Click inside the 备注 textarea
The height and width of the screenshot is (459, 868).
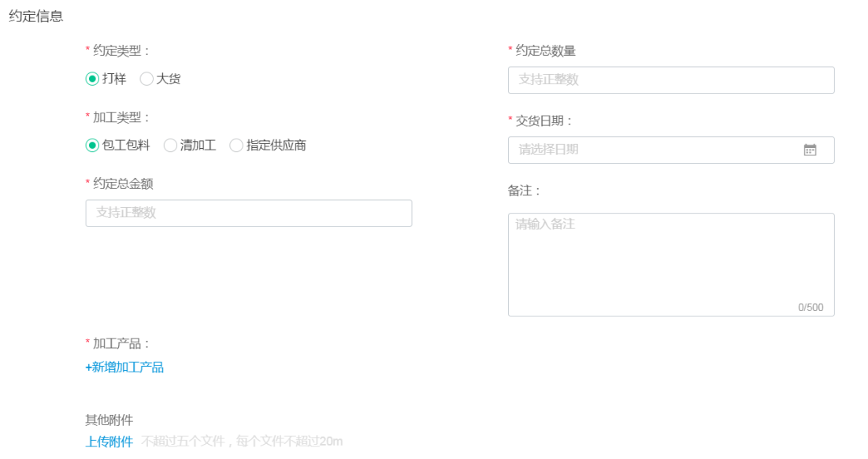point(671,265)
